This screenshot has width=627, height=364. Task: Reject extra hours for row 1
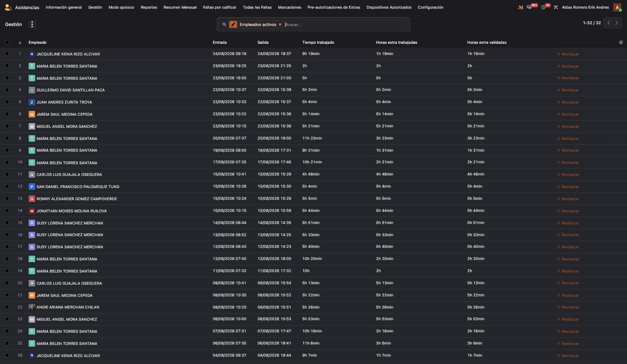click(568, 54)
